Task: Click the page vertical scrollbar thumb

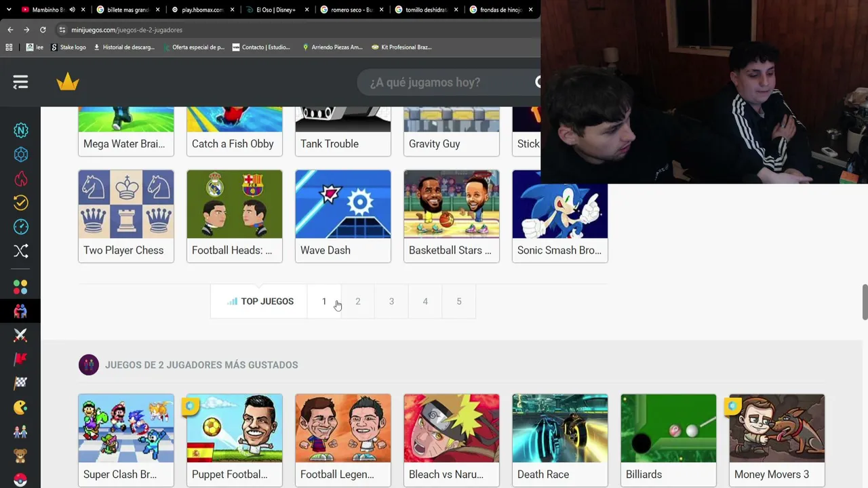Action: [865, 302]
